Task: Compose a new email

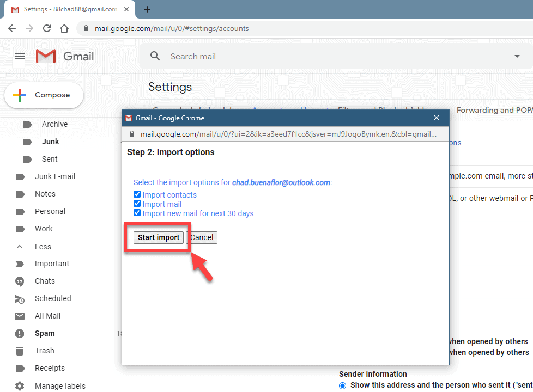Action: coord(44,95)
